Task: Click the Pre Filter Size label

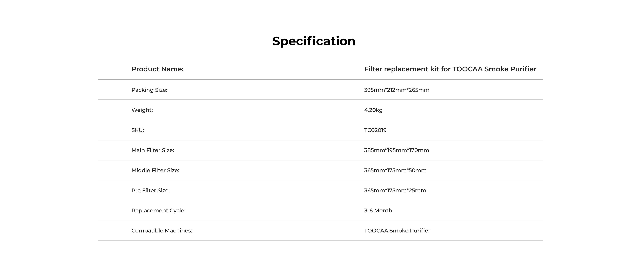Action: (150, 191)
